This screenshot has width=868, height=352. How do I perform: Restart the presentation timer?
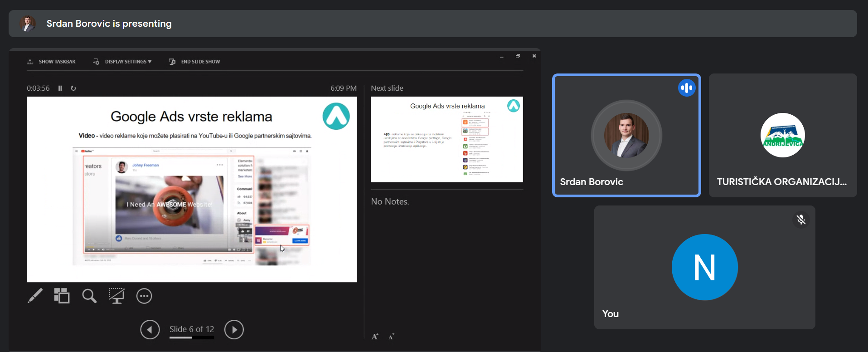click(x=73, y=88)
